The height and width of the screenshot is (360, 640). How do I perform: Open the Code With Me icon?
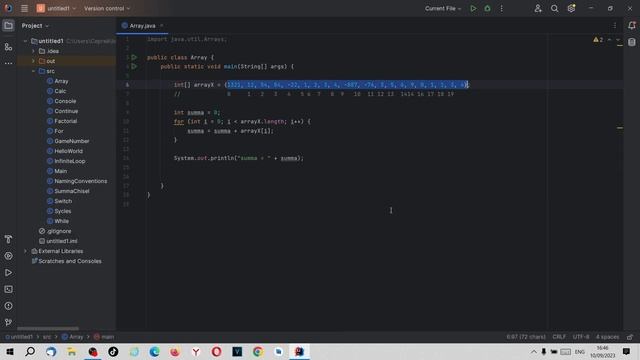pos(538,8)
